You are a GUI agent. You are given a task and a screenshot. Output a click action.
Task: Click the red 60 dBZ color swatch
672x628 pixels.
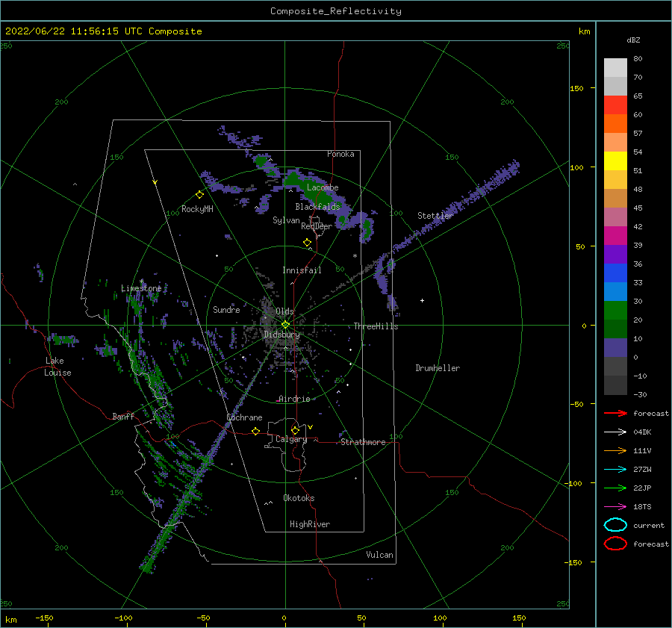point(615,105)
